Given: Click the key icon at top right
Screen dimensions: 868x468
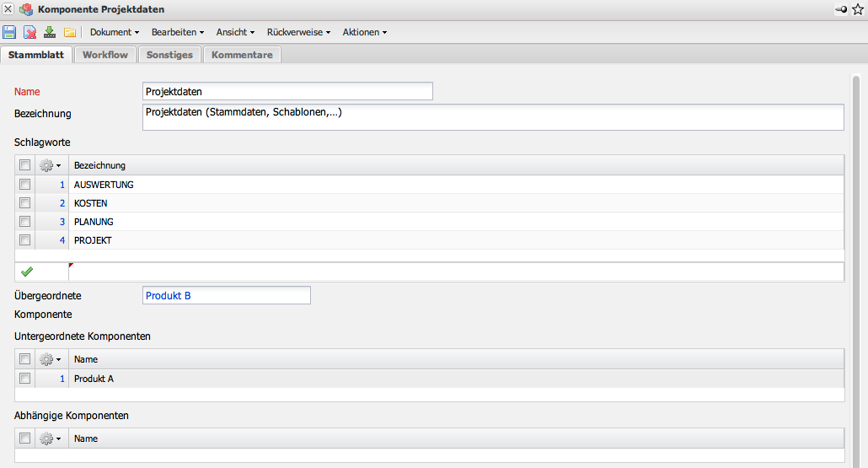Looking at the screenshot, I should point(841,9).
